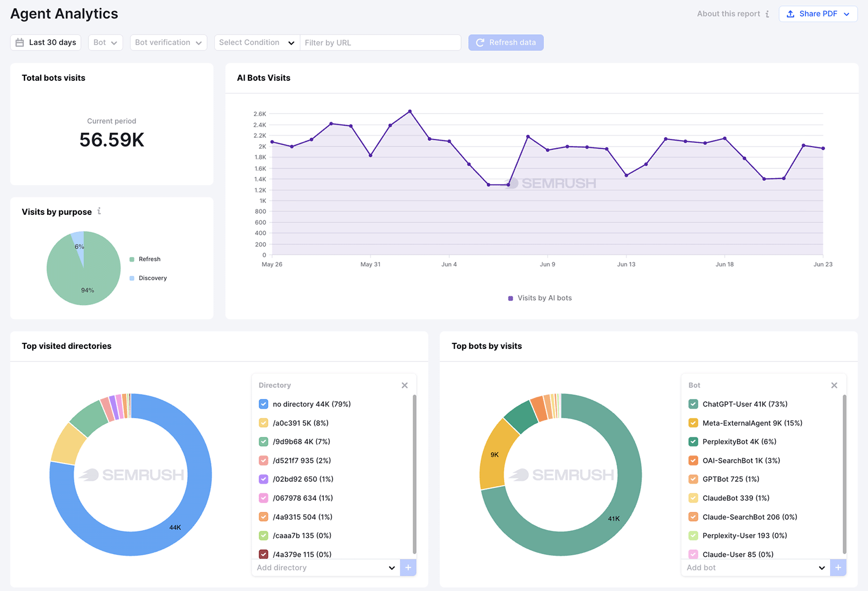Uncheck the ChatGPT-User 41K checkbox

click(693, 404)
